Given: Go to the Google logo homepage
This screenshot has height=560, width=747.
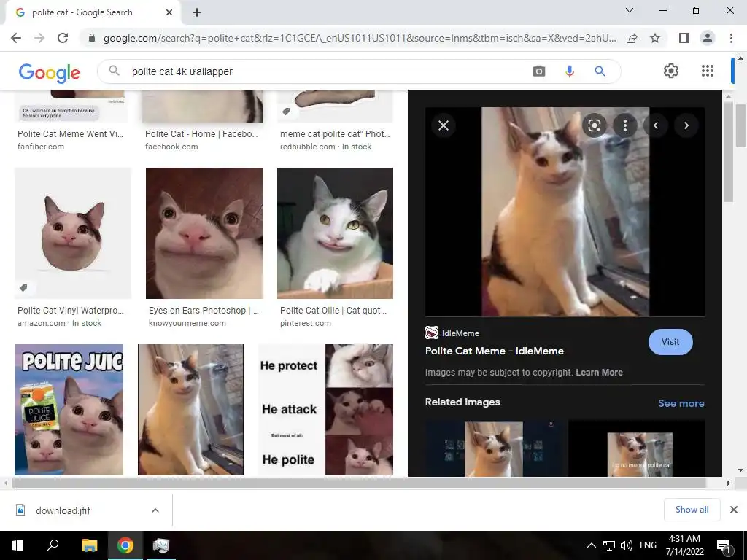Looking at the screenshot, I should tap(50, 72).
